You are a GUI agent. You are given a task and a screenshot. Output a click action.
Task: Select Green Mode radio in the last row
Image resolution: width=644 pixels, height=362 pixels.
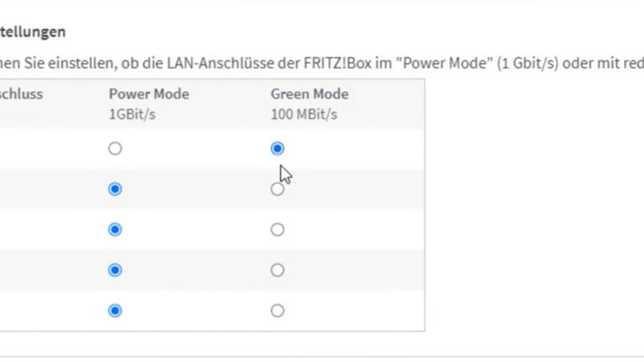pyautogui.click(x=278, y=311)
